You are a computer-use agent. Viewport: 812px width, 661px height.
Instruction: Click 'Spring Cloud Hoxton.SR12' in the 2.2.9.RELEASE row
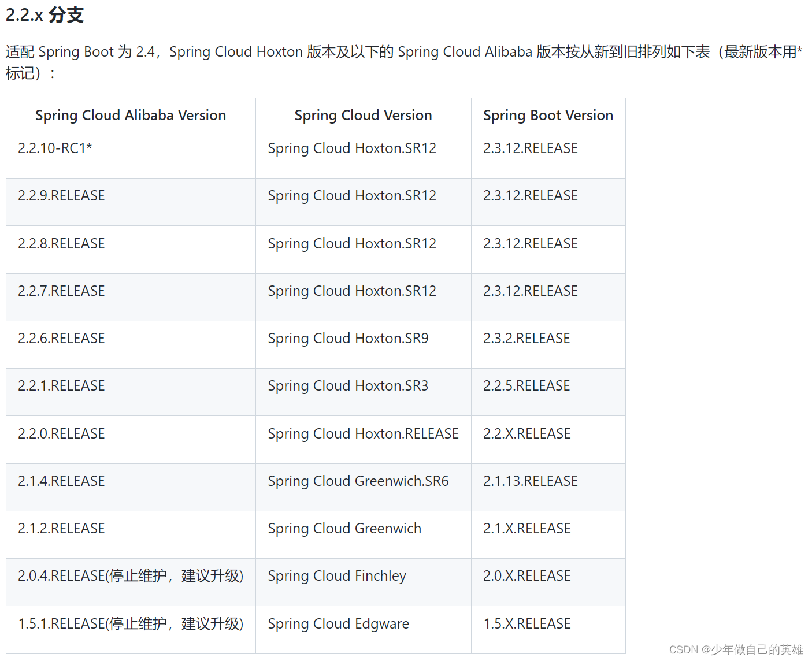(x=364, y=202)
